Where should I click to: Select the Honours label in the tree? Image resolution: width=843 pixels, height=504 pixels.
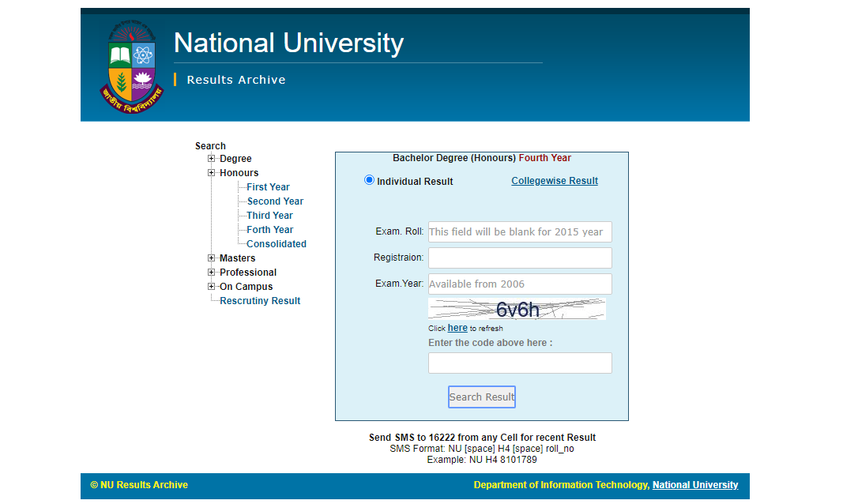[x=239, y=173]
